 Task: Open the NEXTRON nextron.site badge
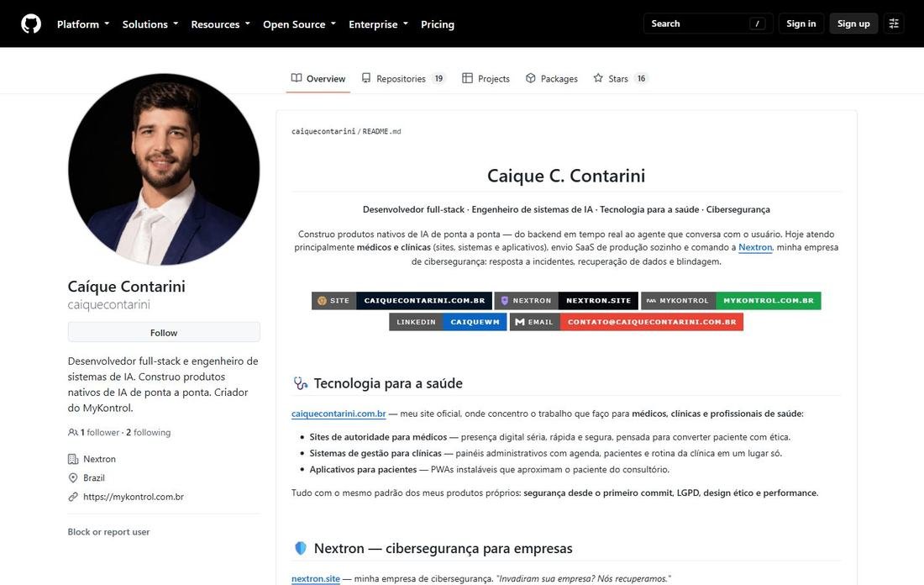coord(566,301)
